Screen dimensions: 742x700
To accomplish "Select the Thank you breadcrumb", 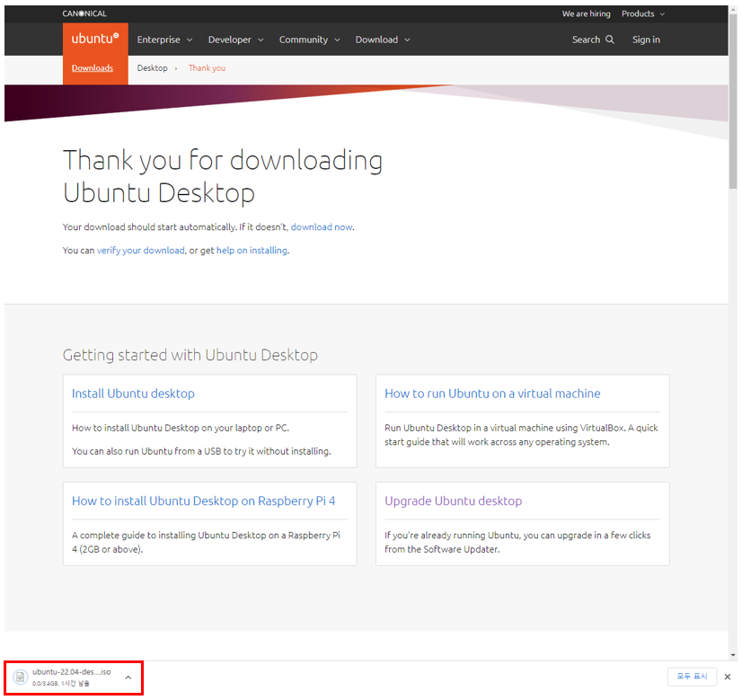I will click(207, 68).
